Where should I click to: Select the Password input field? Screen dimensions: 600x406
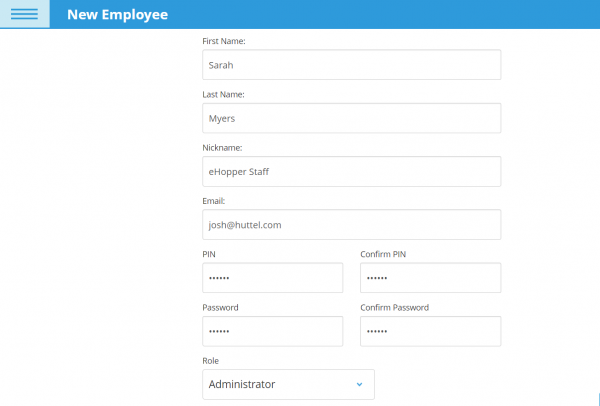point(272,331)
